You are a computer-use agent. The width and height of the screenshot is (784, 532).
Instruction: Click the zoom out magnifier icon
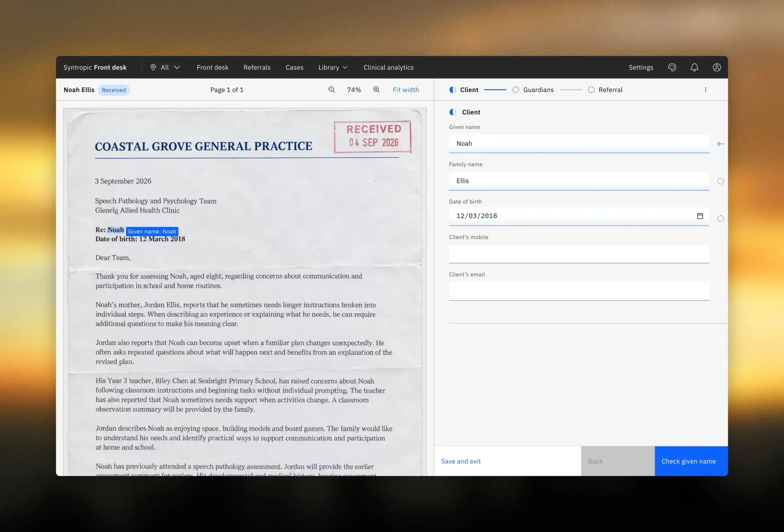click(x=332, y=90)
